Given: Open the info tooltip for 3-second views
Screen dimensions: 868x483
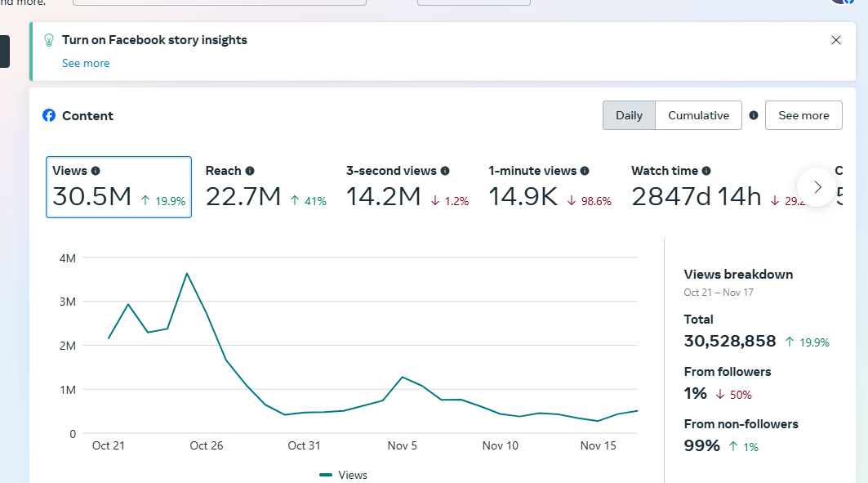Looking at the screenshot, I should [x=445, y=171].
